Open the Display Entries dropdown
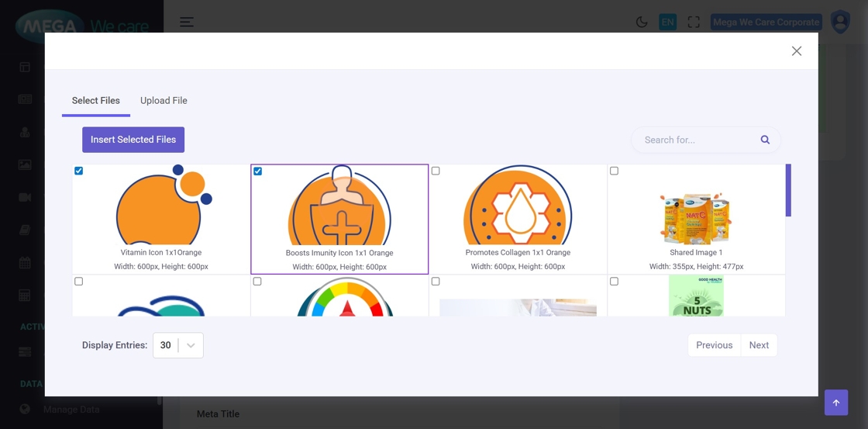The width and height of the screenshot is (868, 429). [178, 345]
